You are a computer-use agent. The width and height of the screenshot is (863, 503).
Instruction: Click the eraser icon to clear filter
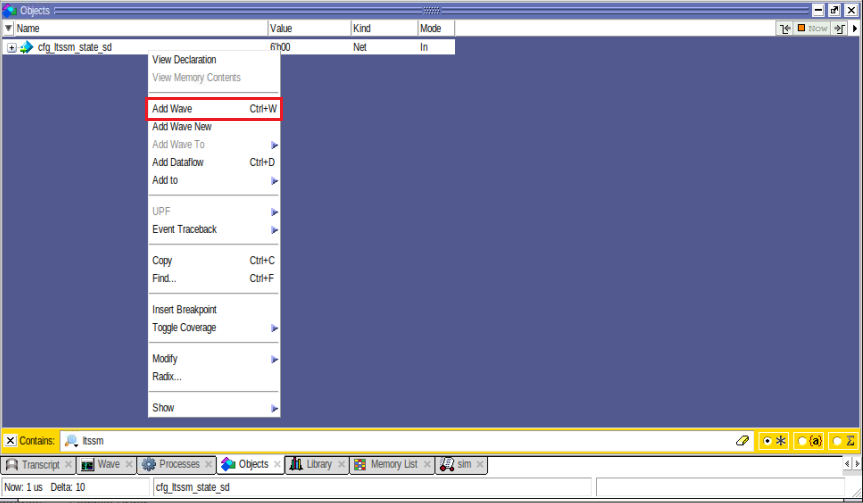(x=742, y=440)
